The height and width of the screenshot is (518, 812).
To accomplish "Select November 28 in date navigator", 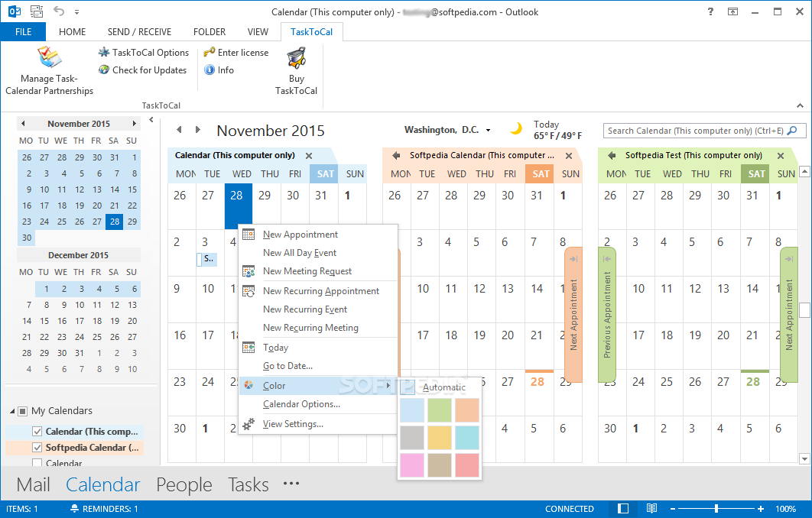I will (115, 222).
